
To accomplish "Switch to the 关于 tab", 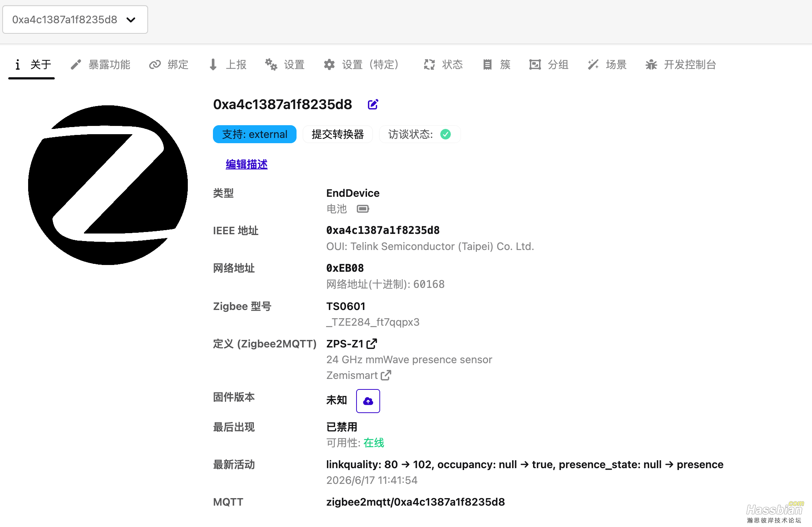I will 32,65.
